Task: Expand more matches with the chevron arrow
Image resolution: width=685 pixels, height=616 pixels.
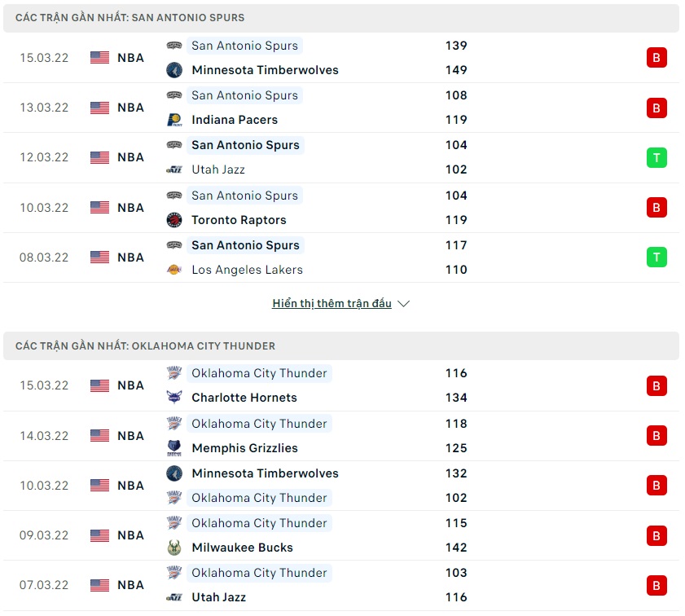Action: click(403, 304)
